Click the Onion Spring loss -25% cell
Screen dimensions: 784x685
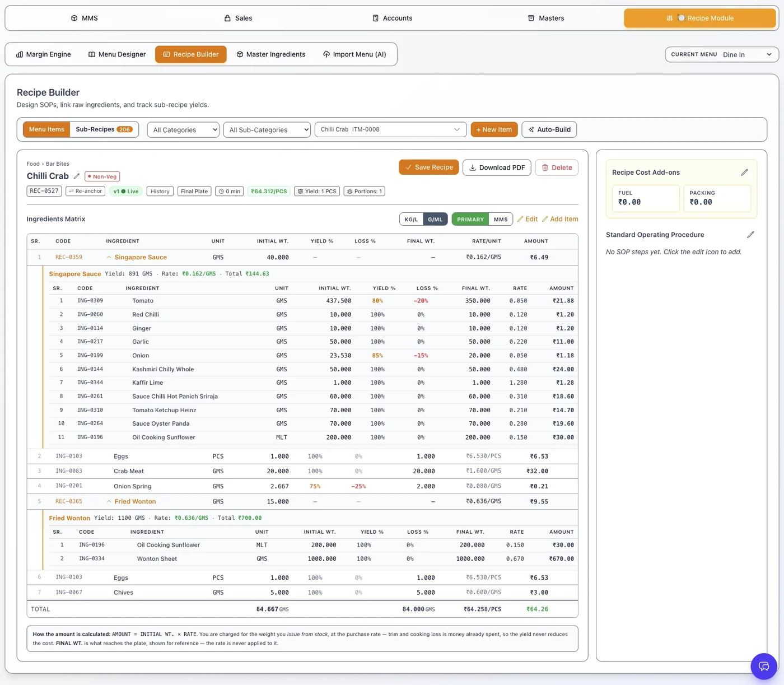click(358, 486)
